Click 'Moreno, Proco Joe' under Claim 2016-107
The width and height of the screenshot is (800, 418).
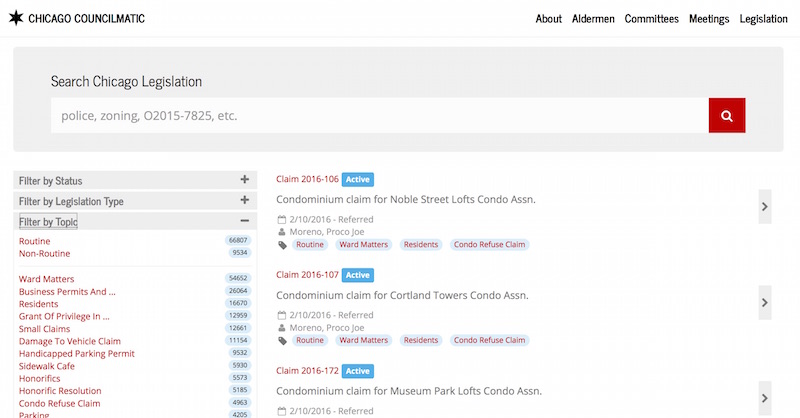(327, 328)
